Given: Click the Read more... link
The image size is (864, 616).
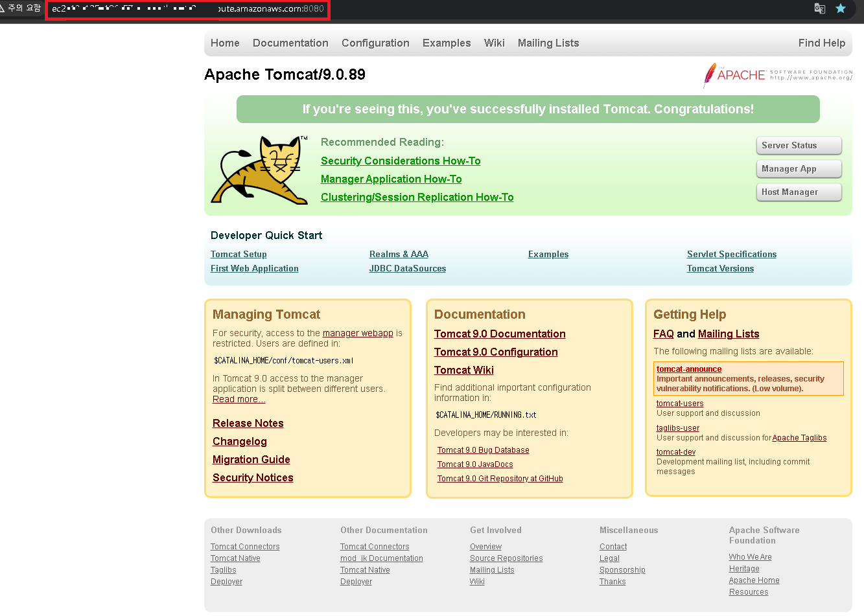Looking at the screenshot, I should pos(239,399).
